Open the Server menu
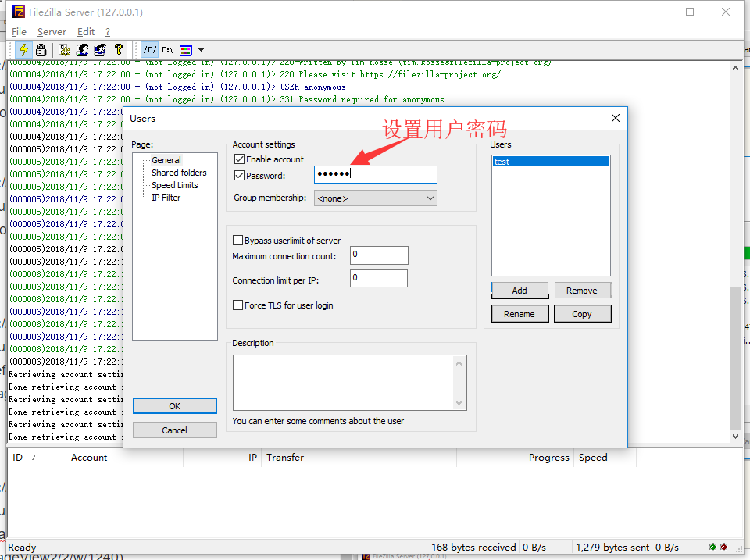 coord(52,31)
